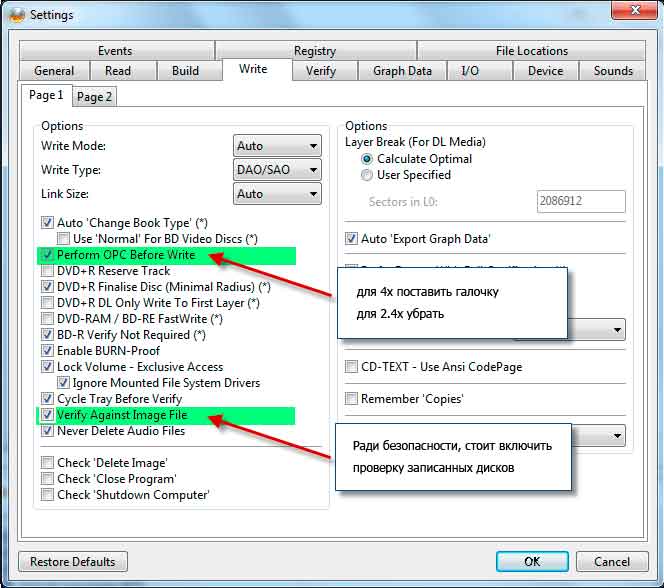This screenshot has height=588, width=664.
Task: Disable 'Verify Against Image File' option
Action: point(47,415)
